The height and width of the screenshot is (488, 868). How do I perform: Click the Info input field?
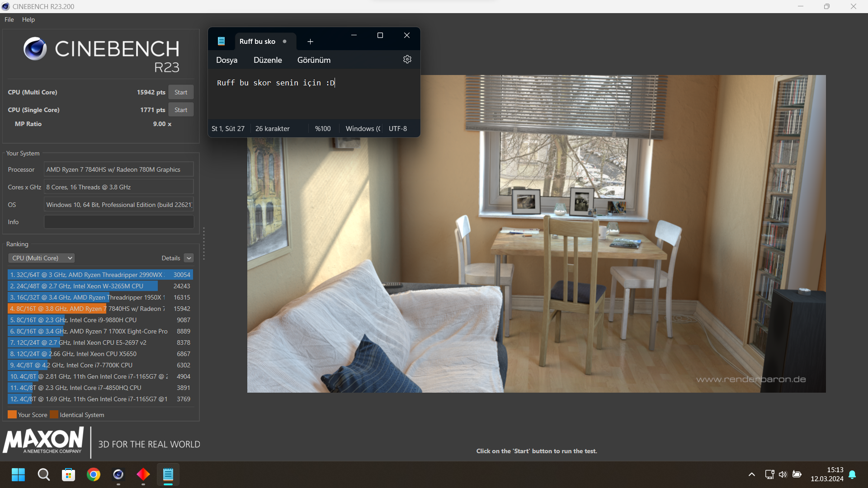click(119, 222)
